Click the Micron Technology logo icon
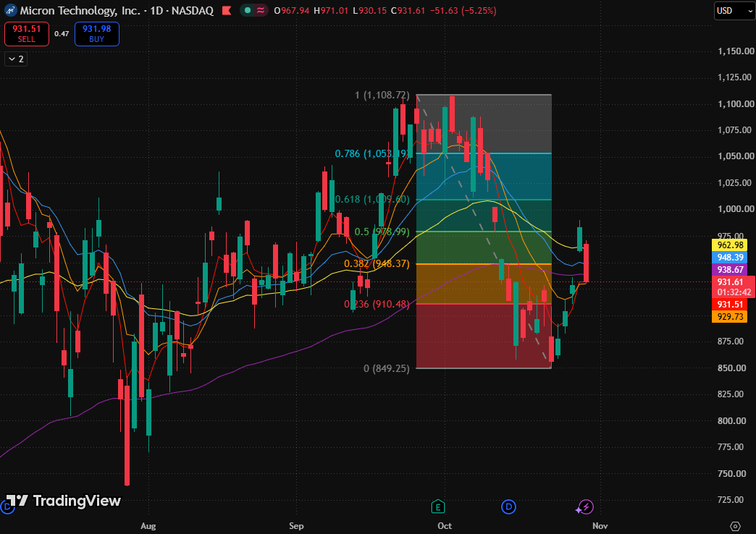The height and width of the screenshot is (534, 756). 10,10
